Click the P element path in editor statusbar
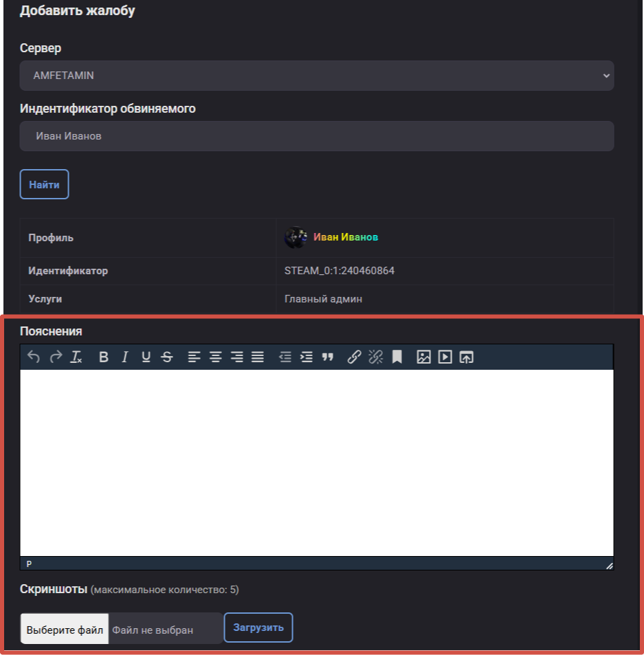644x655 pixels. pos(29,564)
